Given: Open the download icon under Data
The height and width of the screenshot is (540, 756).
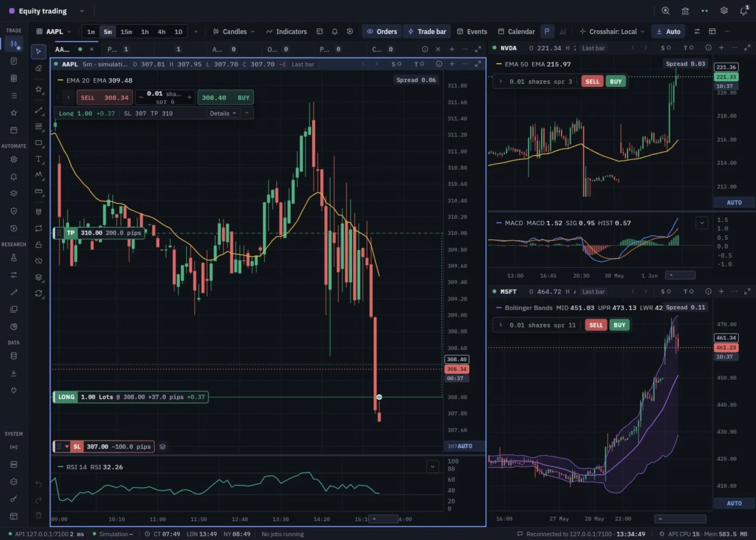Looking at the screenshot, I should [x=13, y=373].
